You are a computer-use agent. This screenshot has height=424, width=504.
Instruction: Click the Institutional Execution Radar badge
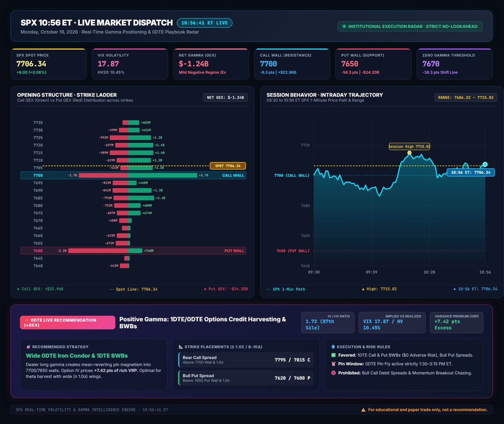click(x=410, y=26)
